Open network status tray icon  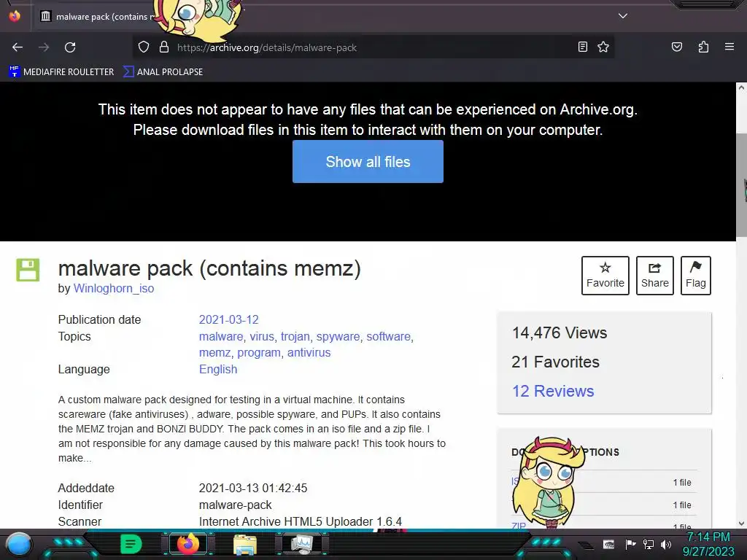click(x=648, y=544)
